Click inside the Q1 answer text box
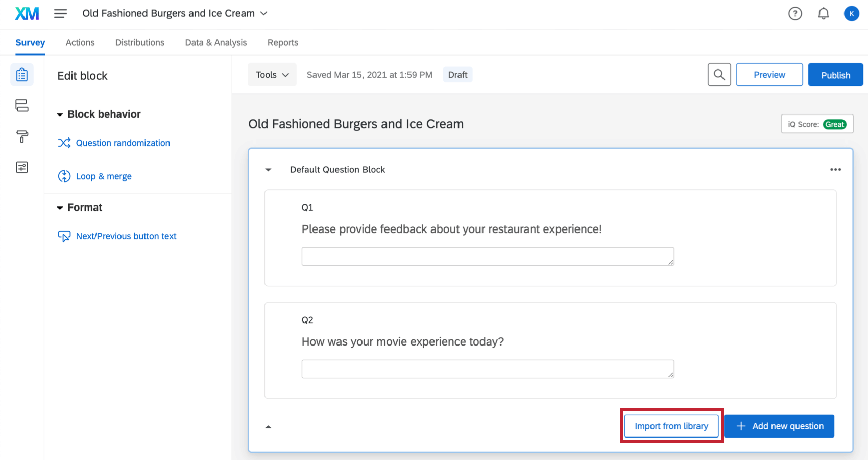This screenshot has width=868, height=460. coord(487,256)
